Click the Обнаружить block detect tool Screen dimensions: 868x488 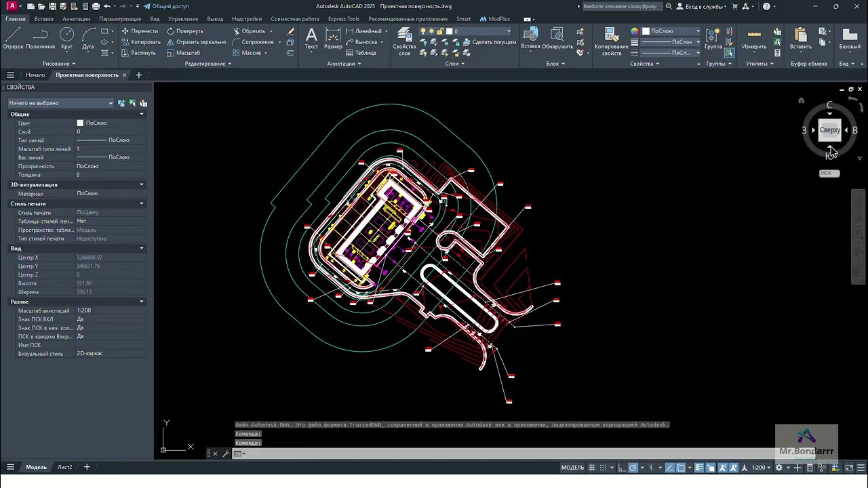(557, 39)
